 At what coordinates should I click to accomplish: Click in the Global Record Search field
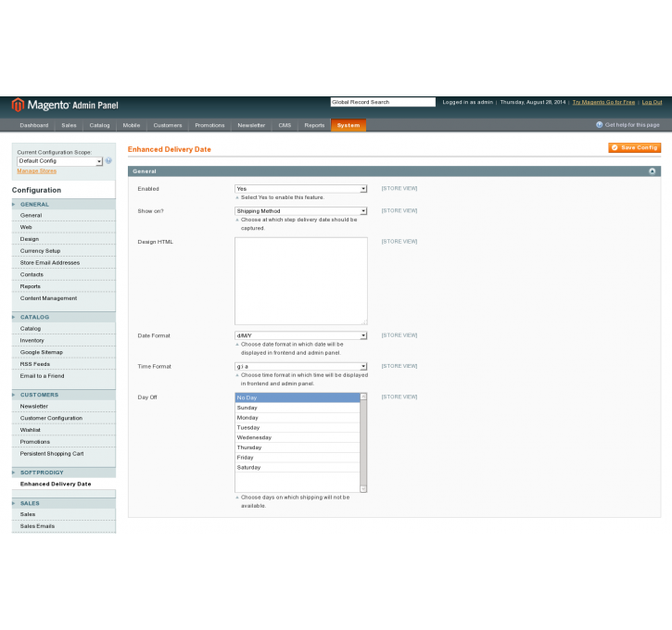(382, 102)
